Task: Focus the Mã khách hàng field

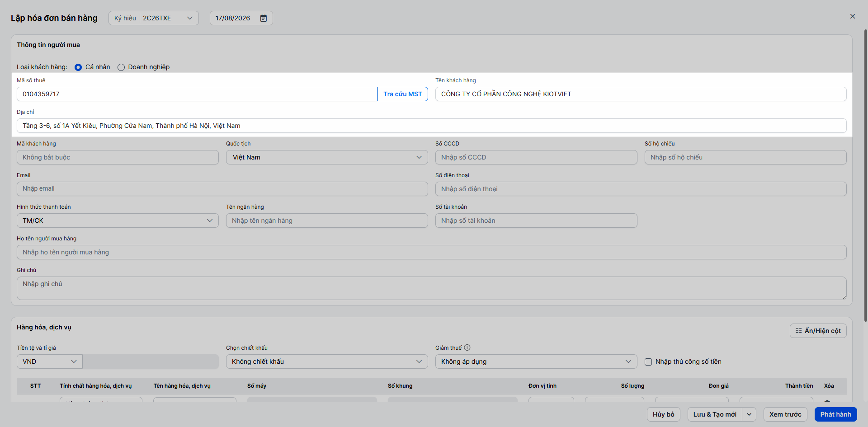Action: coord(118,157)
